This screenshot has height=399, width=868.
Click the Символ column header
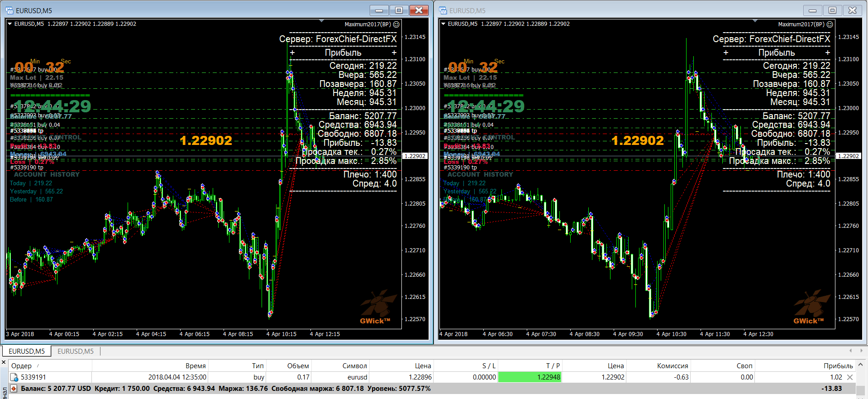pos(340,365)
